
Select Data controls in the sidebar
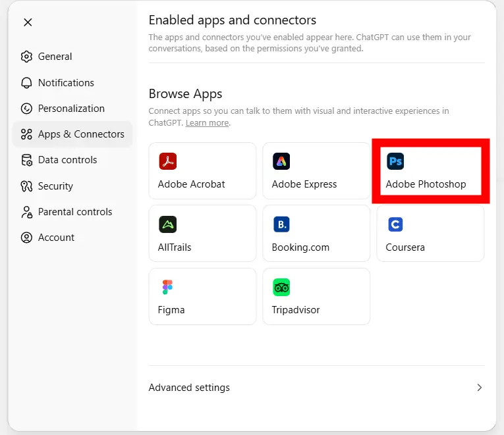(x=67, y=160)
